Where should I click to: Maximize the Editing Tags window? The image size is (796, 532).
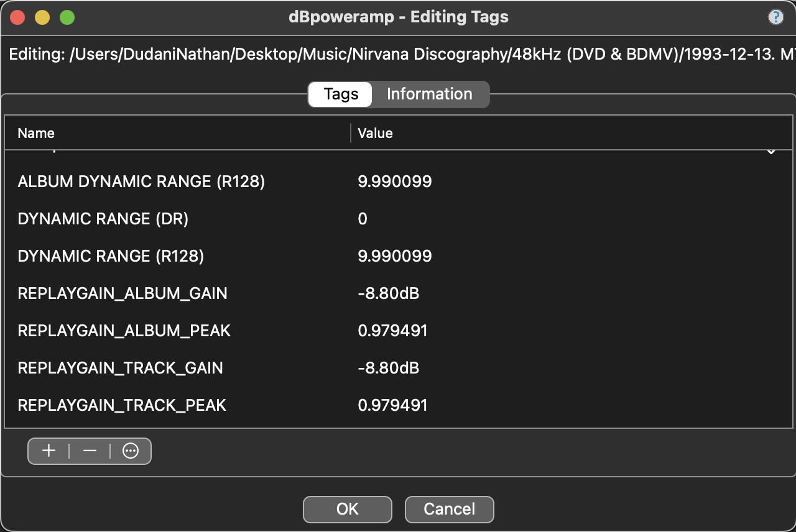(x=67, y=17)
